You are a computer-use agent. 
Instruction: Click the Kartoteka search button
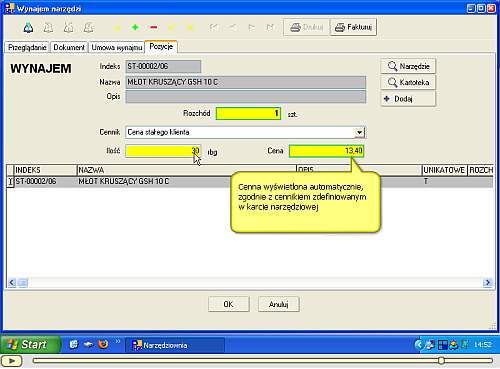pyautogui.click(x=408, y=82)
